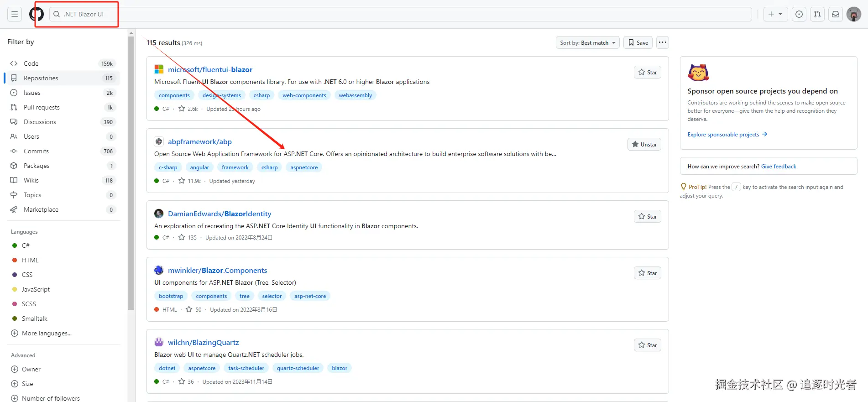The image size is (868, 402).
Task: Select the CSS language filter
Action: (63, 275)
